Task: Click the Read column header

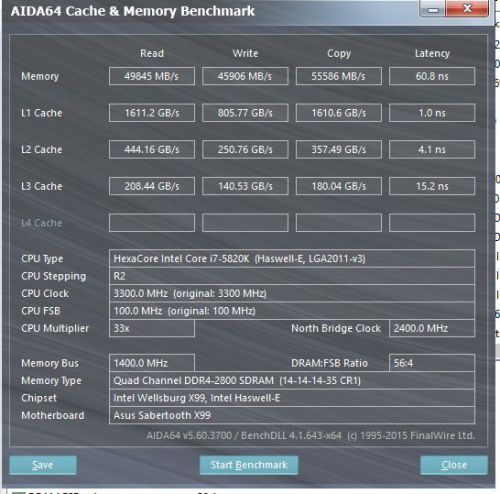Action: [x=152, y=53]
